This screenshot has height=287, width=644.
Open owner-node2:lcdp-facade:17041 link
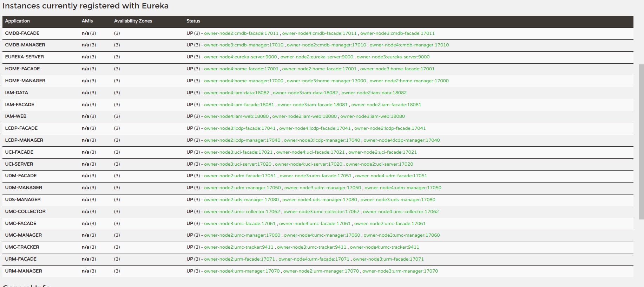[390, 128]
